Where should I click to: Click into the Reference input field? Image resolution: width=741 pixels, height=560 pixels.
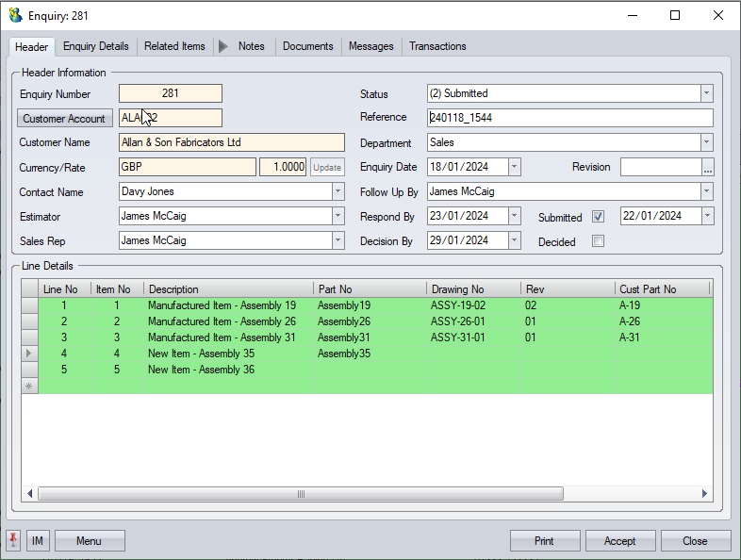point(569,118)
